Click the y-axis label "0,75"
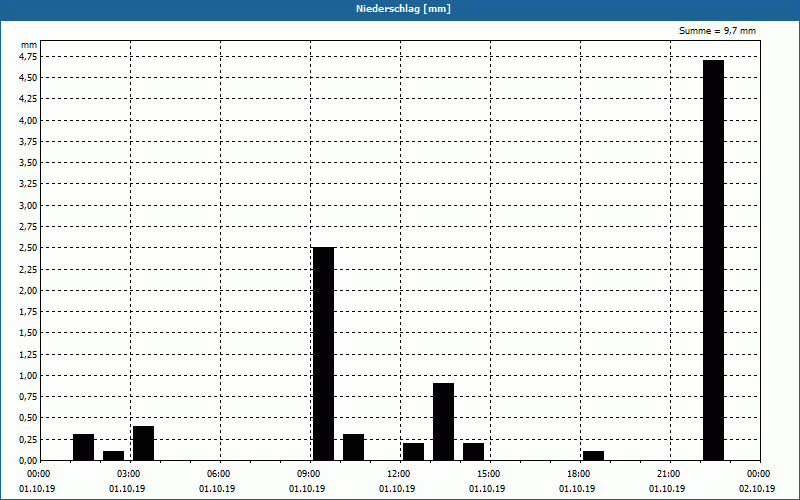 [28, 396]
